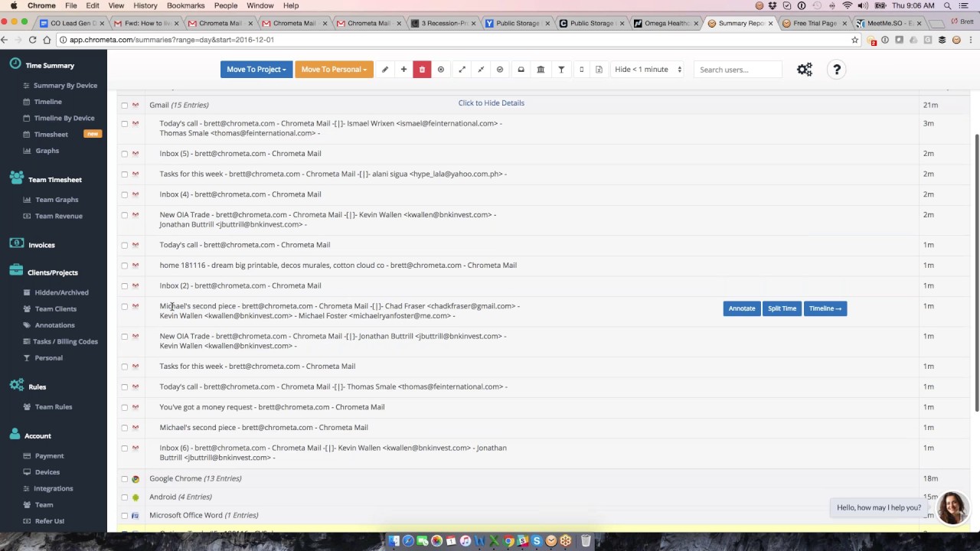The width and height of the screenshot is (980, 551).
Task: Open the Bookmarks menu
Action: click(185, 5)
